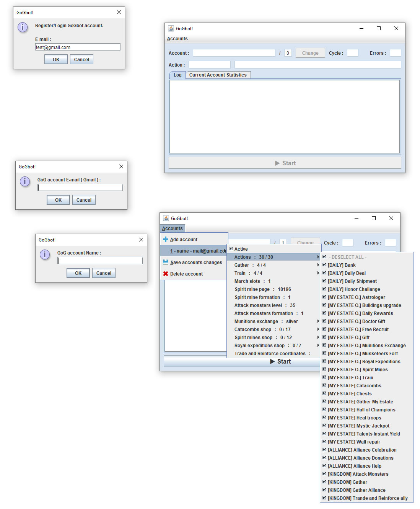
Task: Click Accounts menu in lower GoGbot! window
Action: coord(173,228)
